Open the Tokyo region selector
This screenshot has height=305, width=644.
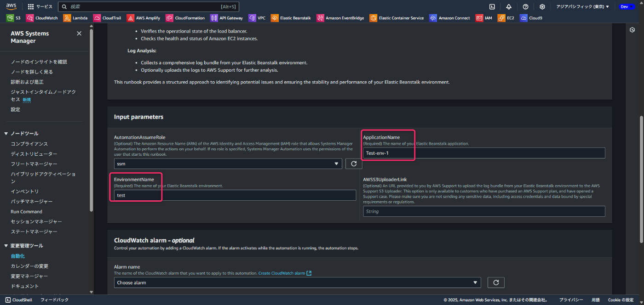[x=582, y=7]
